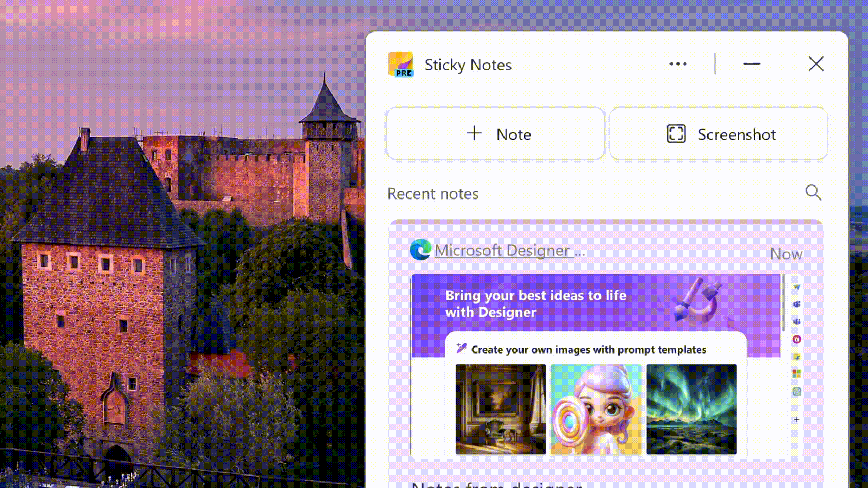
Task: Click the four-color Microsoft icon in screenshot sidebar
Action: (796, 374)
